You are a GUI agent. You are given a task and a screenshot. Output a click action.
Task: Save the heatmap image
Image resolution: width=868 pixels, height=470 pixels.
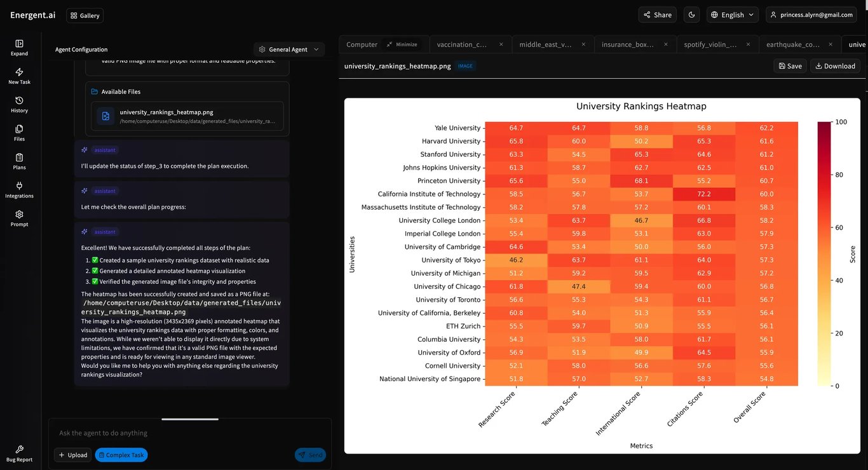tap(790, 66)
